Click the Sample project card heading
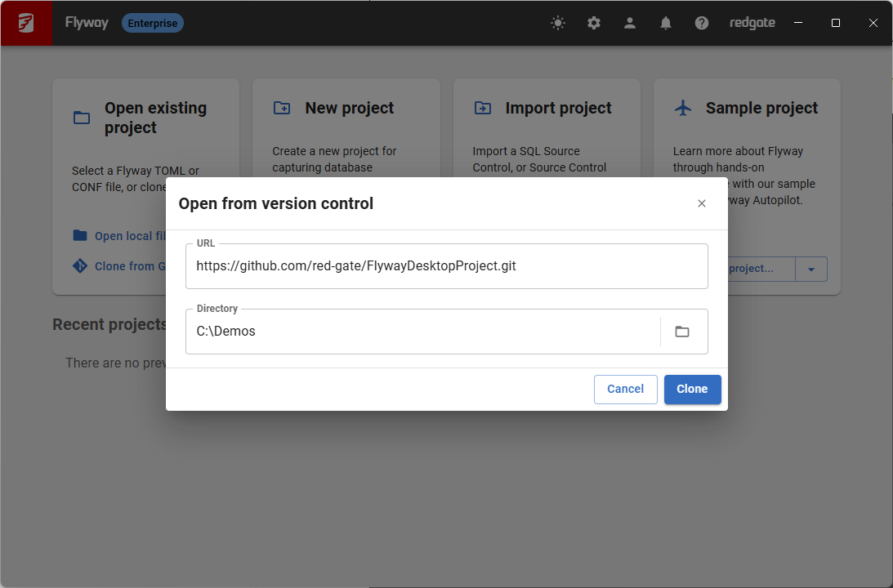This screenshot has width=893, height=588. point(761,108)
